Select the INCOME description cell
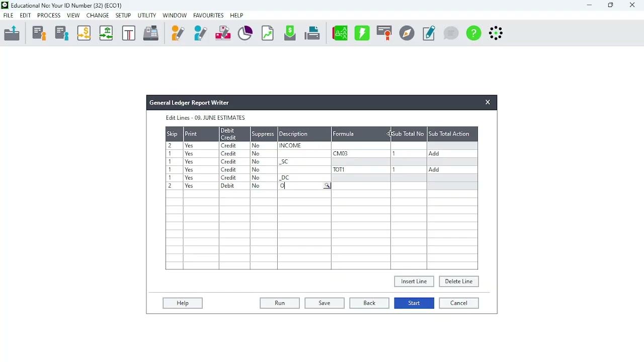 (304, 146)
